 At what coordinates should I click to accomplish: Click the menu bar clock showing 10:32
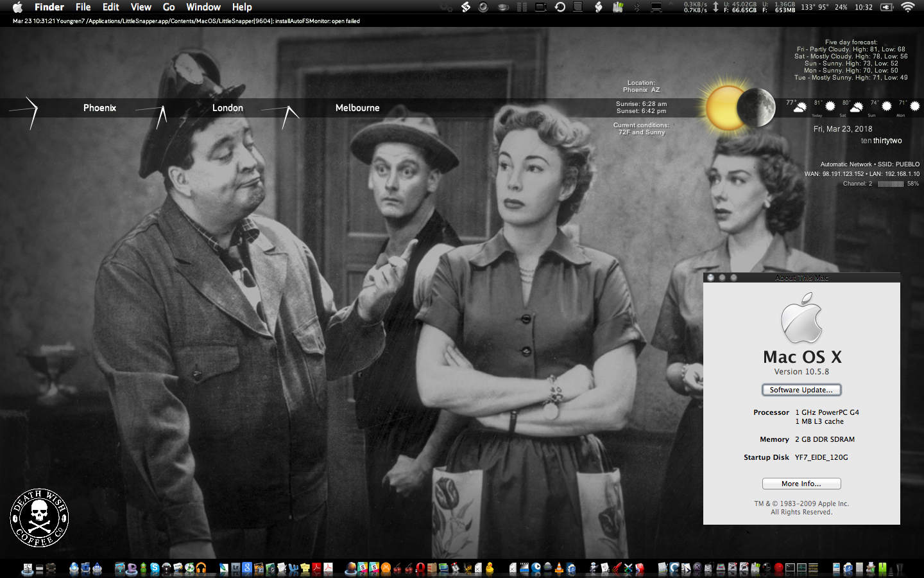(x=864, y=7)
